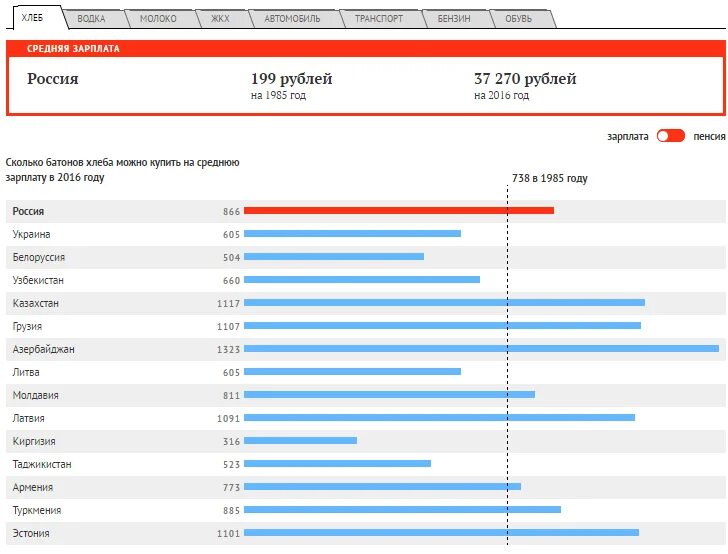
Task: Click the Россия heading in salary panel
Action: pyautogui.click(x=52, y=78)
